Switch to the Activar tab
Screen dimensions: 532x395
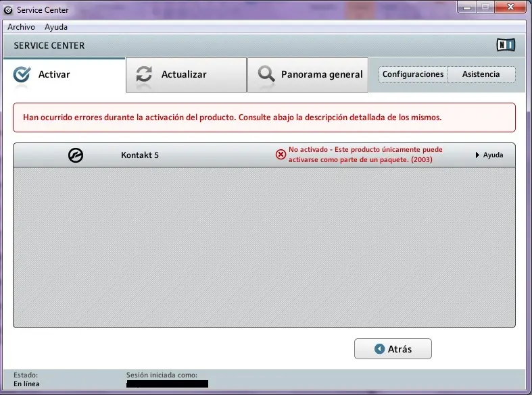[x=64, y=75]
